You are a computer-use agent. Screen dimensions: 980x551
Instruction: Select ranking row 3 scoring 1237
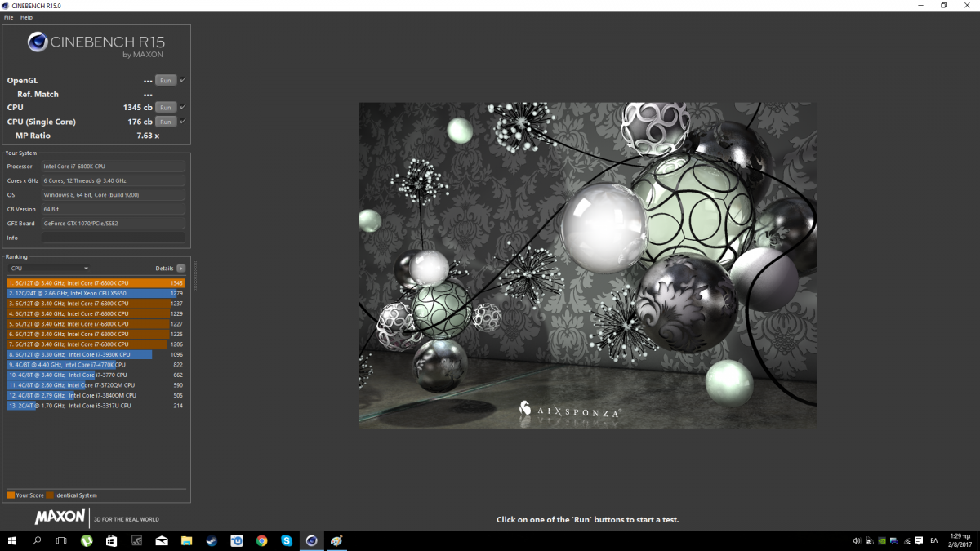pos(96,304)
